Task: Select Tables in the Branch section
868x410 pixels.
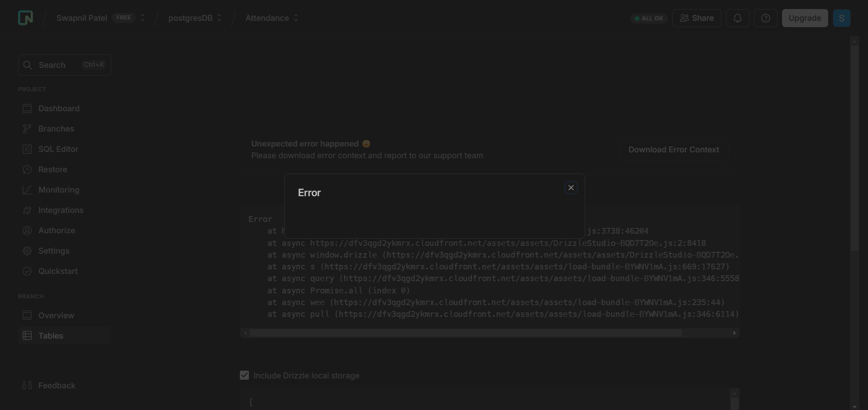Action: click(65, 335)
